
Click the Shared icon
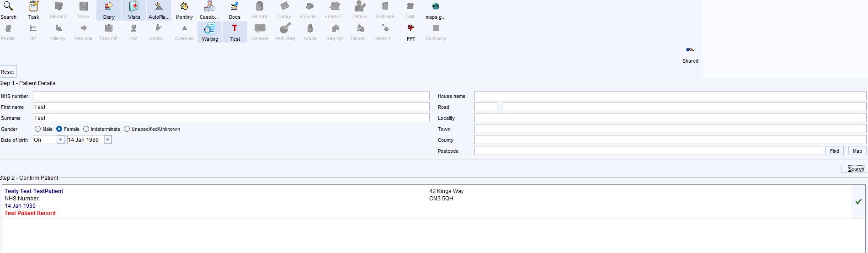pyautogui.click(x=690, y=54)
